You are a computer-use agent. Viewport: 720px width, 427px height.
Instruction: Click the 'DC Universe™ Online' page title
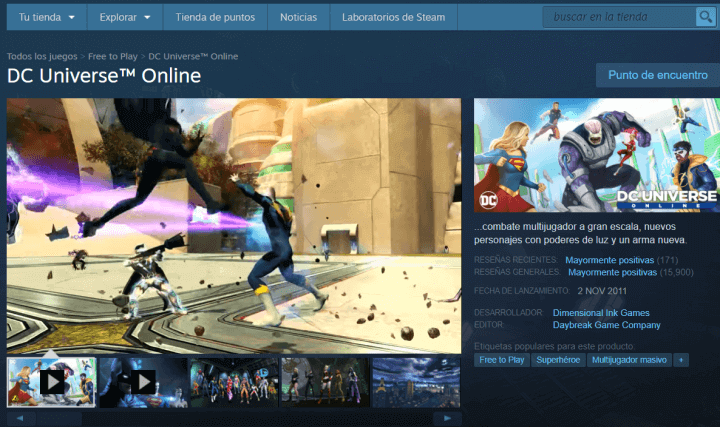104,76
